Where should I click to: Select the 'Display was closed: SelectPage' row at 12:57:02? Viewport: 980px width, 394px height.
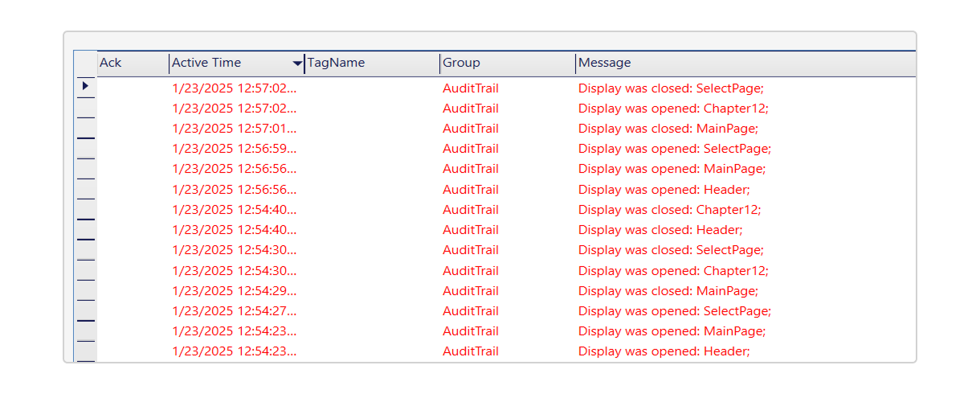pos(506,88)
